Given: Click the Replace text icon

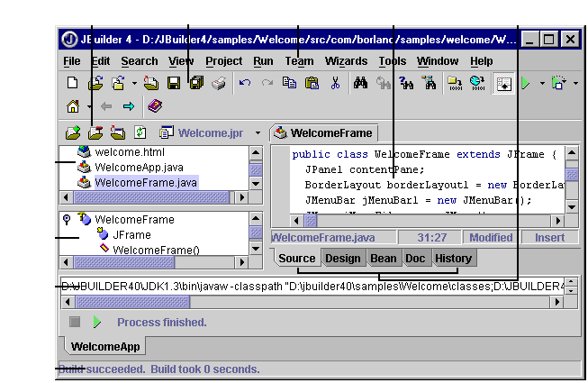Looking at the screenshot, I should (x=384, y=83).
